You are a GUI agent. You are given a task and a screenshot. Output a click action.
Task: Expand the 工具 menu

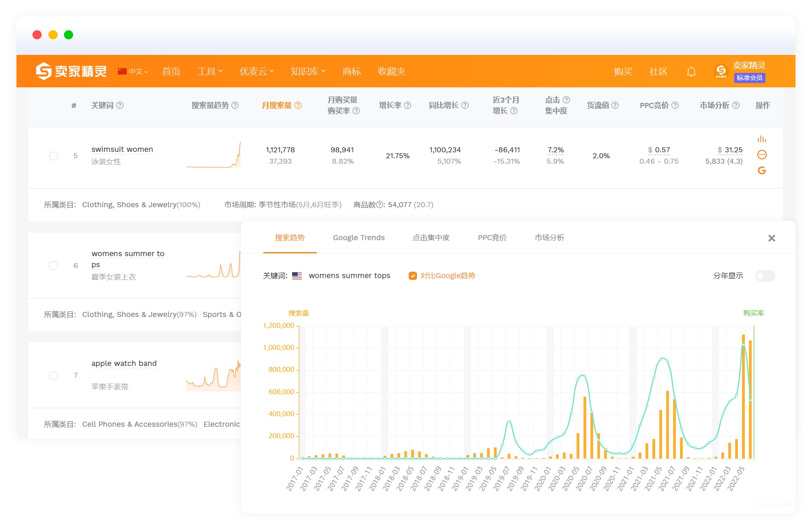coord(210,71)
